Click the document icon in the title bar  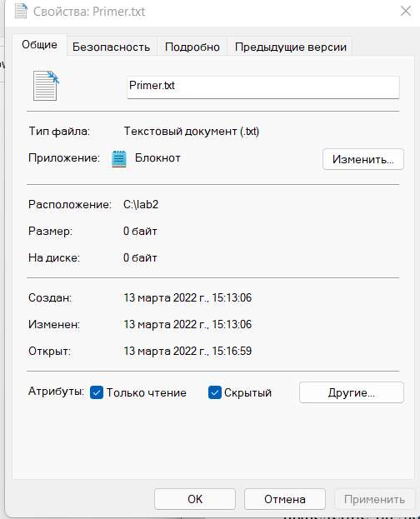pos(21,11)
